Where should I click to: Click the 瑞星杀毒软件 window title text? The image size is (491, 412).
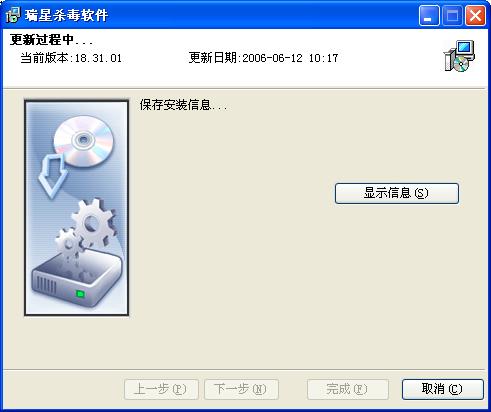pos(66,15)
